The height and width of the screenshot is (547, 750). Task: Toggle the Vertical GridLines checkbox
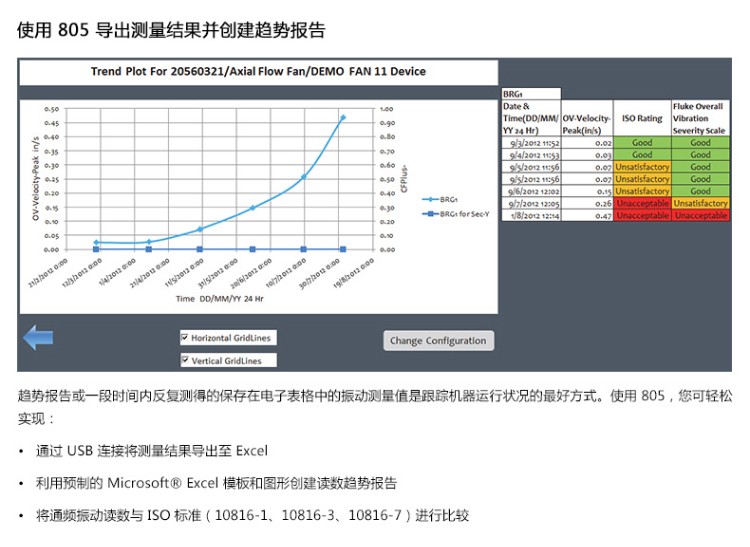pyautogui.click(x=185, y=360)
